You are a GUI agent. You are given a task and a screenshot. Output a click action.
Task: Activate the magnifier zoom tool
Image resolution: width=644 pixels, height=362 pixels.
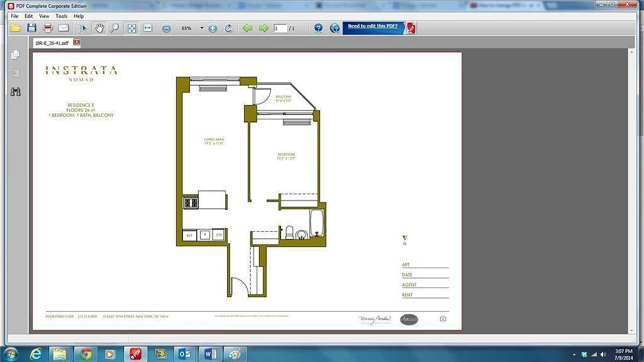pos(114,28)
